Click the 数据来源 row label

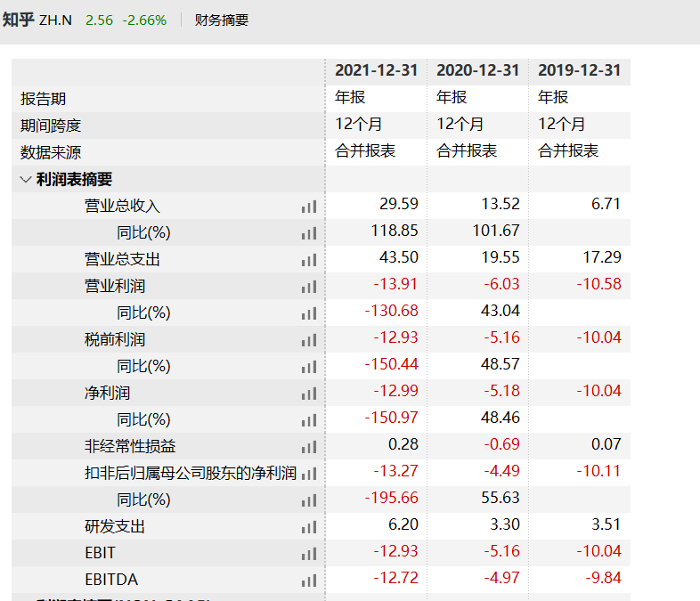coord(51,152)
